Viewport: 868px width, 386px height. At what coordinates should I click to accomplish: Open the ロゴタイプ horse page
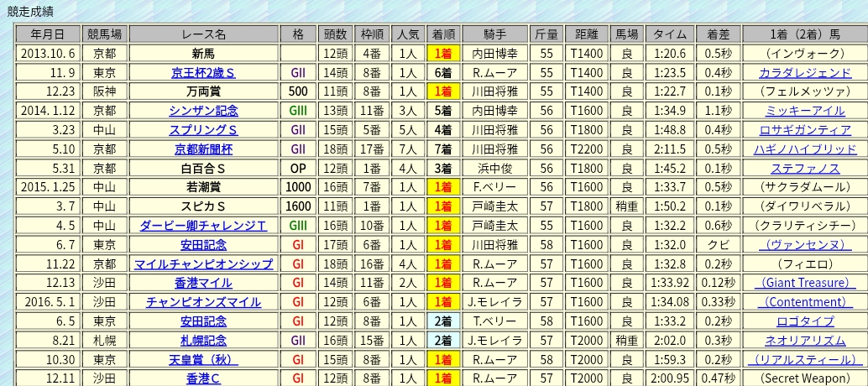pyautogui.click(x=804, y=321)
